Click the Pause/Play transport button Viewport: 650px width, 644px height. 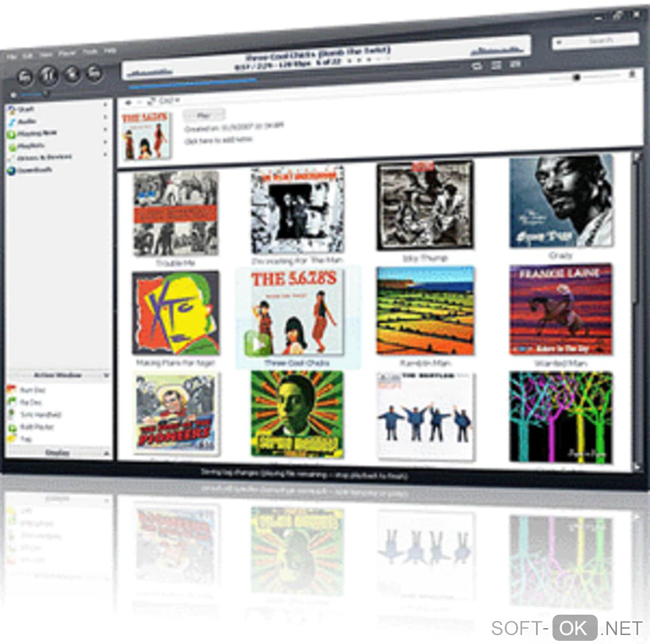pos(48,75)
